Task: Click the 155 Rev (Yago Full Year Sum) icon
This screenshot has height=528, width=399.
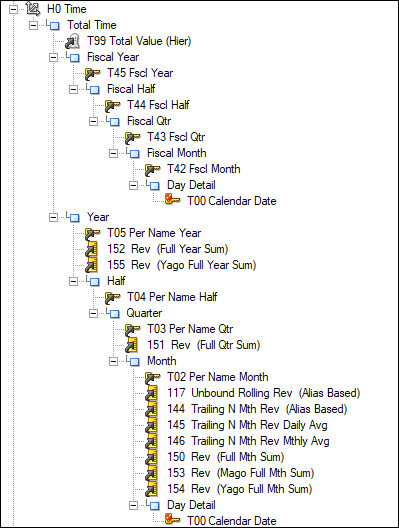Action: (91, 265)
